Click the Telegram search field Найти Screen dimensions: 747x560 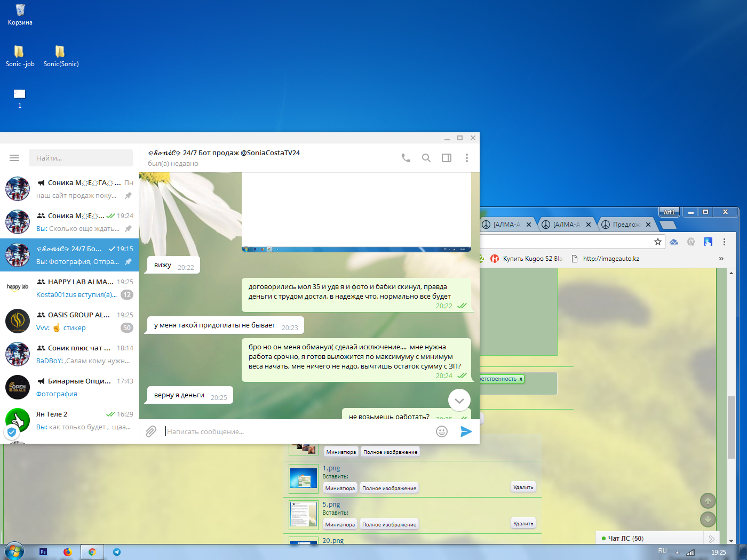[x=81, y=158]
